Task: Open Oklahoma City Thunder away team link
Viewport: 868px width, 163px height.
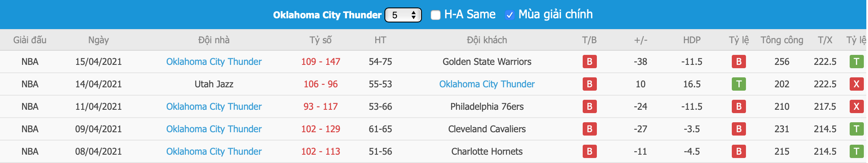Action: [x=487, y=84]
